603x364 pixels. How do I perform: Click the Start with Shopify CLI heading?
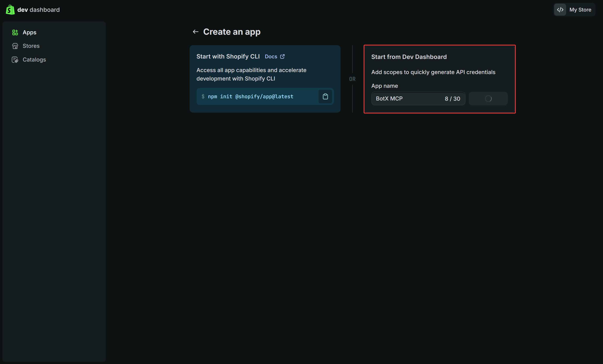click(228, 56)
